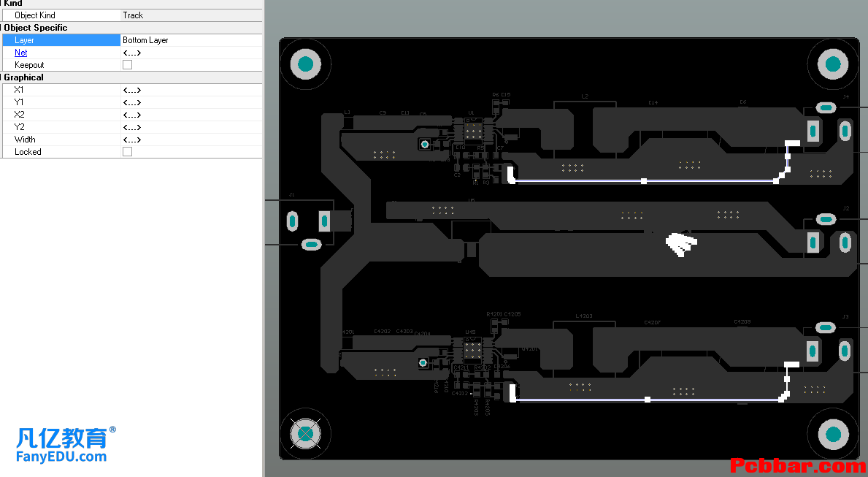Edit the X1 coordinate value

191,90
